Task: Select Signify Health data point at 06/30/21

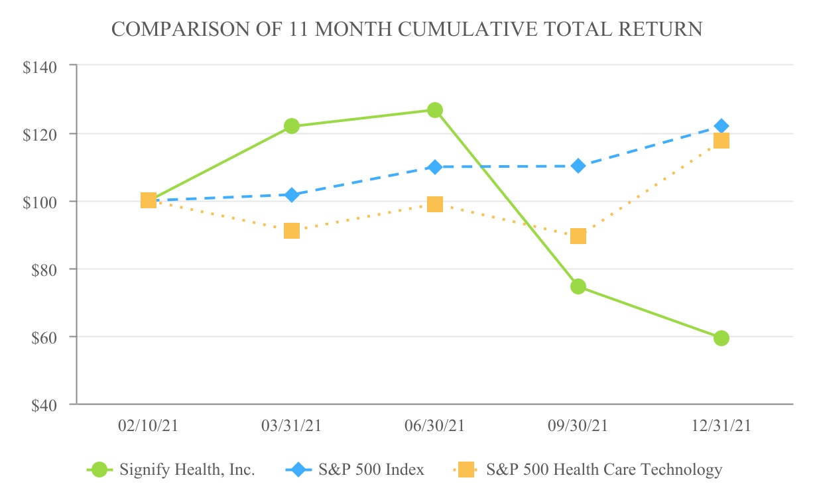Action: [435, 110]
